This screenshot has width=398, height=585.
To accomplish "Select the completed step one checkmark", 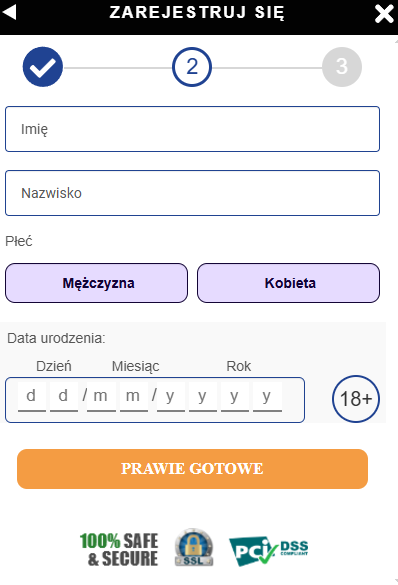I will click(43, 67).
